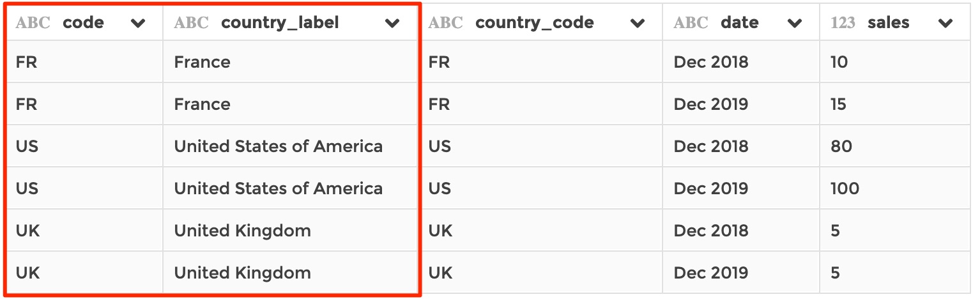Click the ABC type icon for code column
The height and width of the screenshot is (299, 980).
pyautogui.click(x=32, y=24)
